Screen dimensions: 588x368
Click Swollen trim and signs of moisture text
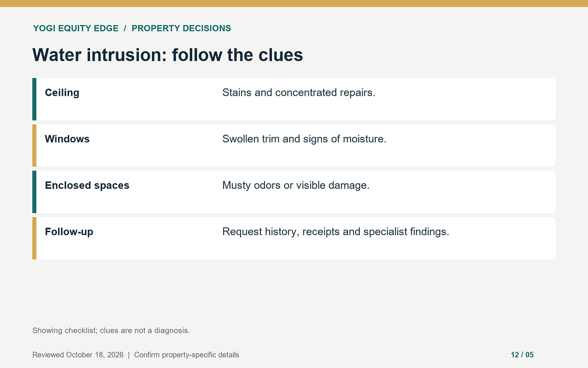(x=304, y=139)
